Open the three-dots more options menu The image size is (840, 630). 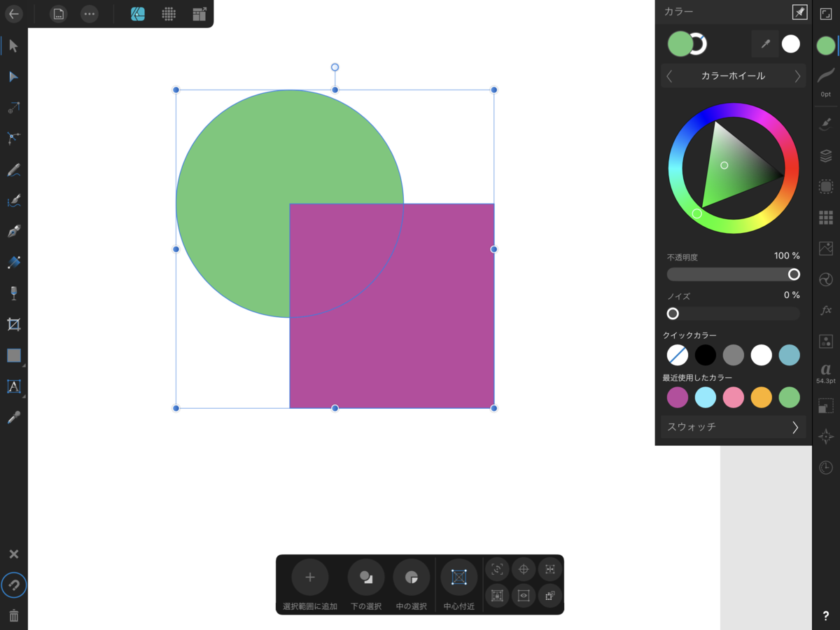point(89,13)
